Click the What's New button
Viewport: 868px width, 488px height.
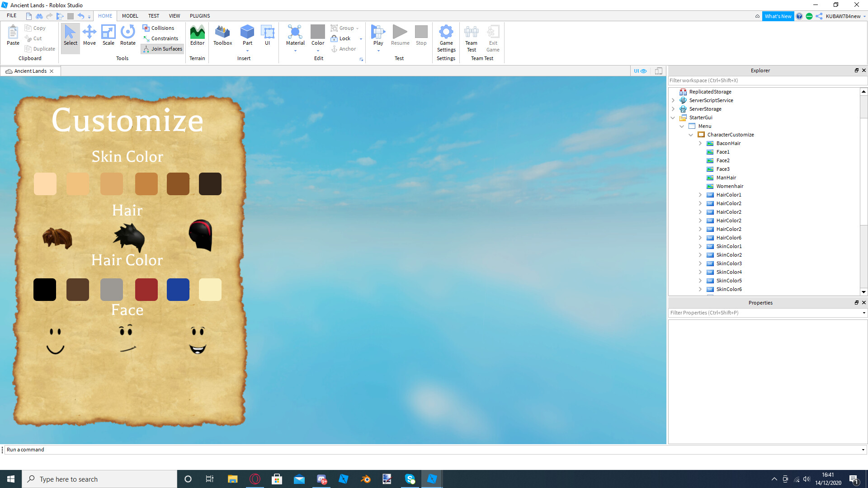point(778,16)
